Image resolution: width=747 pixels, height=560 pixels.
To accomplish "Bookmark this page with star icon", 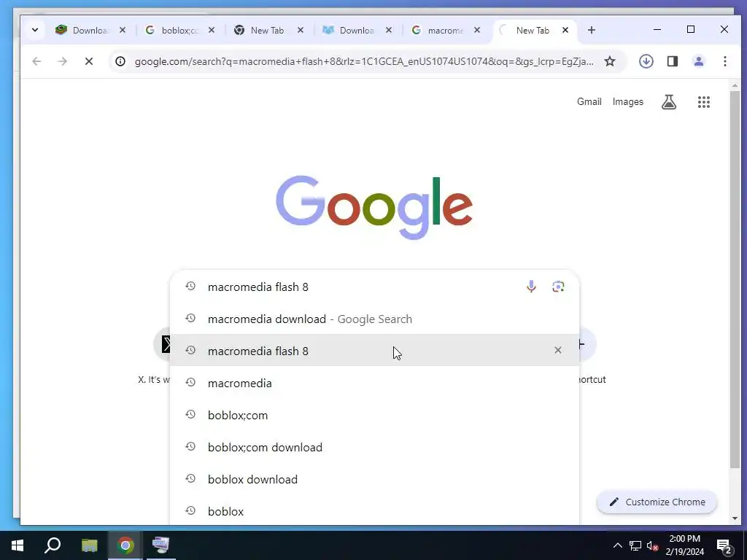I will click(x=610, y=61).
